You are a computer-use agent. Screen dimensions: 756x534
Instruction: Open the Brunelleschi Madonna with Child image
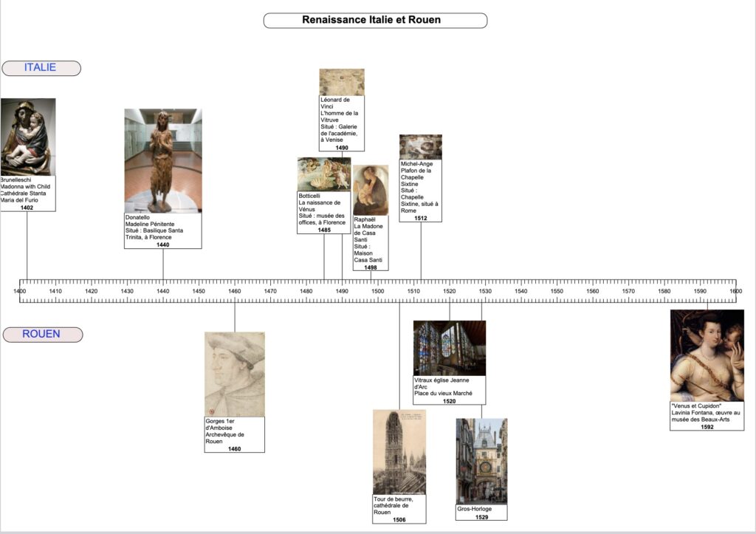click(x=28, y=137)
